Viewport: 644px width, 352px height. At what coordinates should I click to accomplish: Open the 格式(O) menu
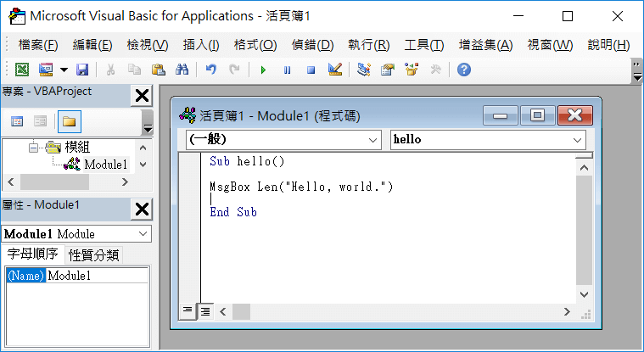(x=255, y=45)
